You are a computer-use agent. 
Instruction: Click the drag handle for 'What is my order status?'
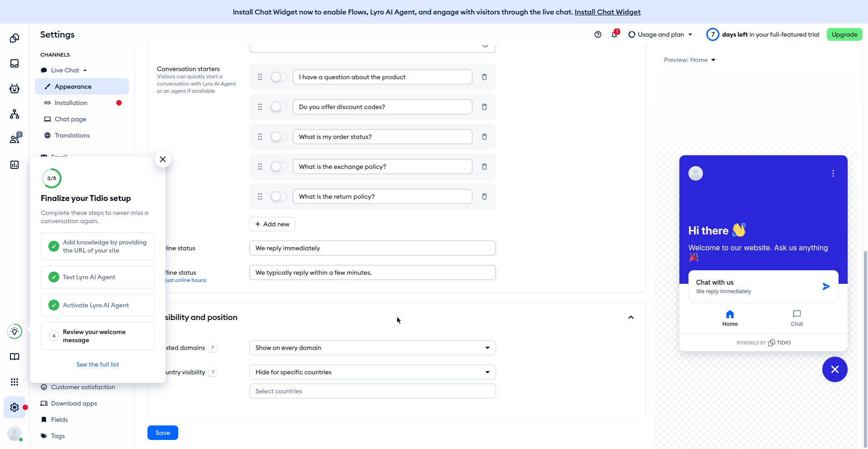260,137
